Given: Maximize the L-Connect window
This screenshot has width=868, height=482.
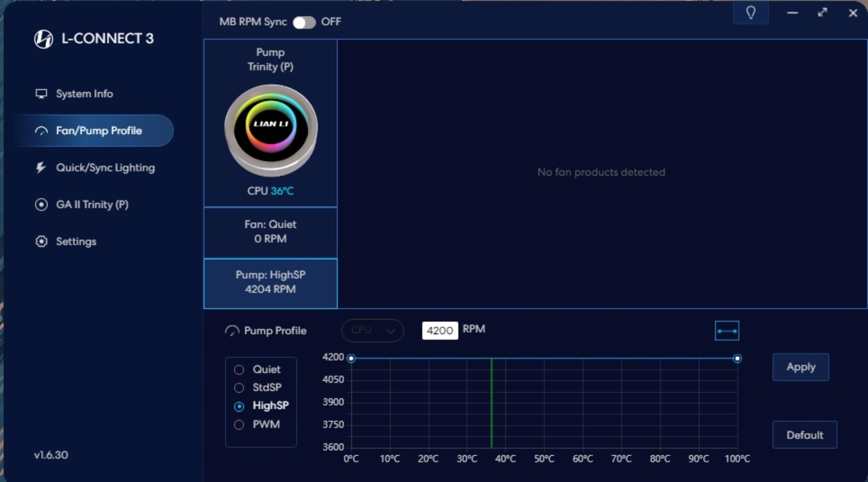Looking at the screenshot, I should tap(822, 13).
